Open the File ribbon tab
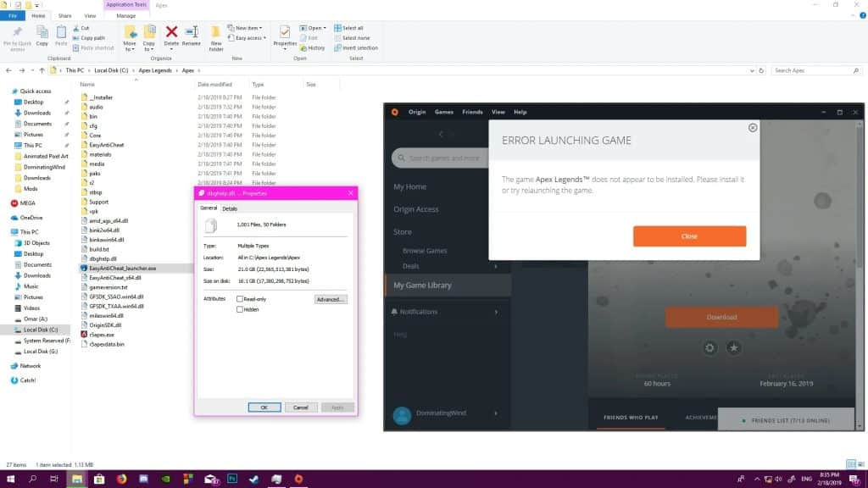The image size is (868, 488). 12,16
